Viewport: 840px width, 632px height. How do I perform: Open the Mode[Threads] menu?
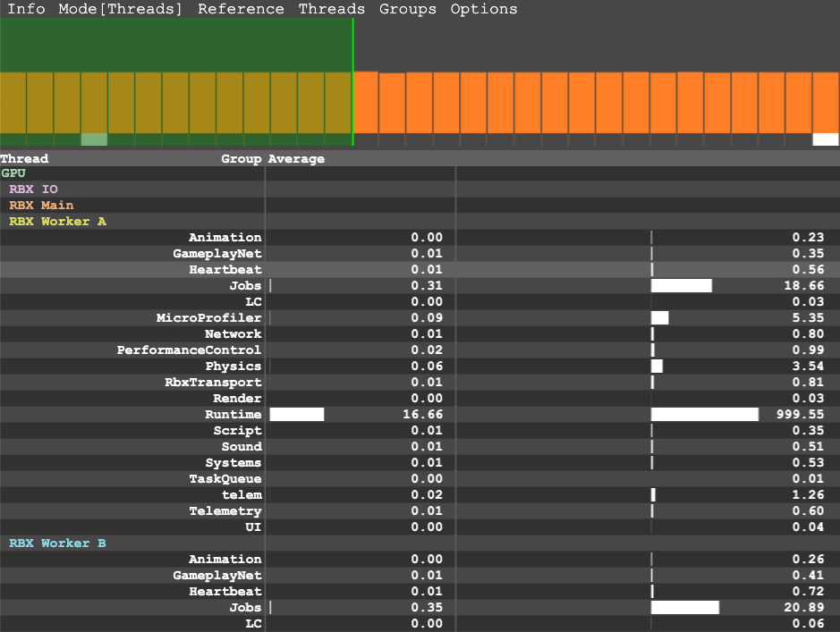(x=121, y=9)
